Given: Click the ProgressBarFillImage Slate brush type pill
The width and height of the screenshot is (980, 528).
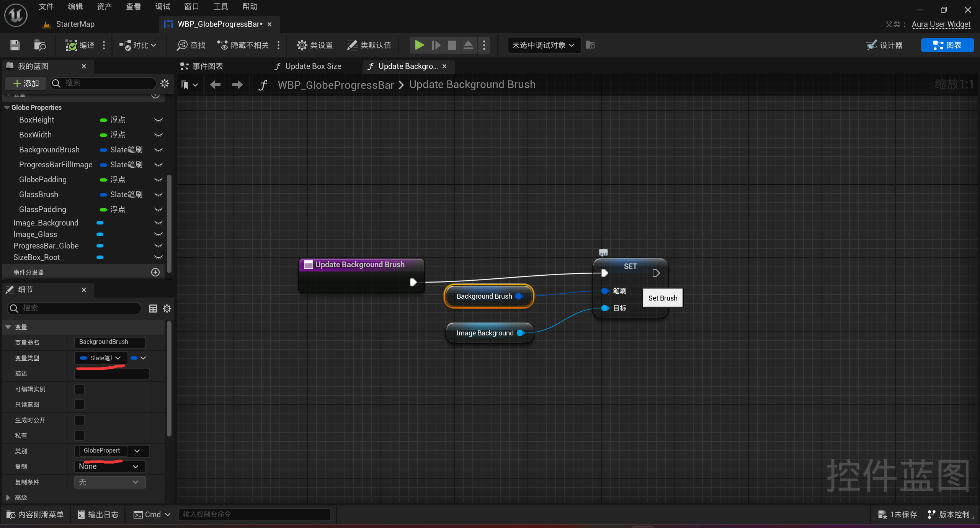Looking at the screenshot, I should (103, 165).
